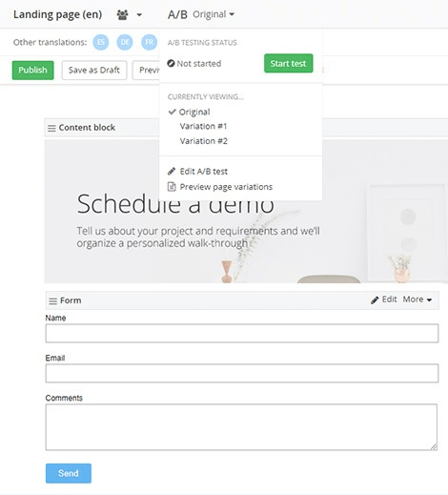
Task: Click the Content block drag handle icon
Action: click(51, 128)
